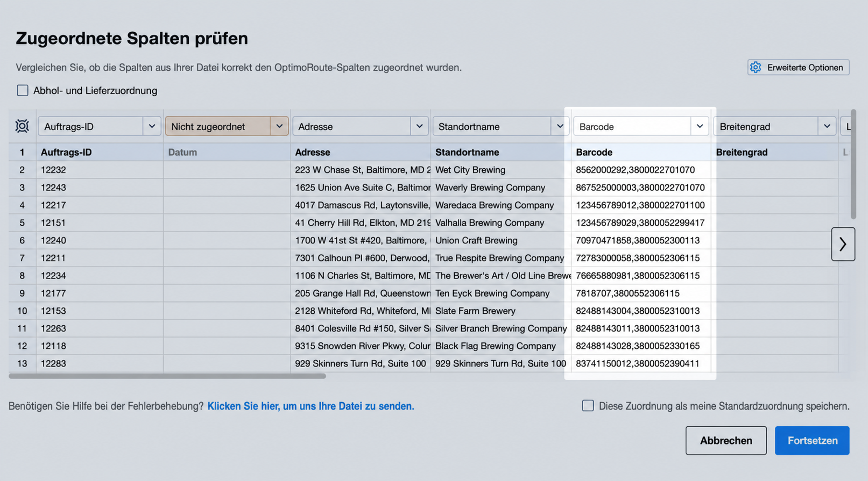Screen dimensions: 868x481
Task: Click address 4017 Damascus Rd, Laytonsville
Action: click(360, 205)
